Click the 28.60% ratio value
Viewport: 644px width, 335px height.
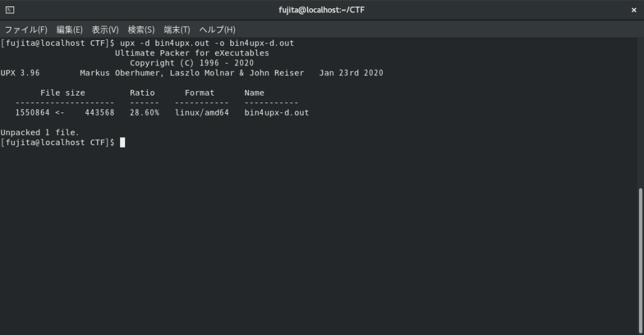point(145,113)
